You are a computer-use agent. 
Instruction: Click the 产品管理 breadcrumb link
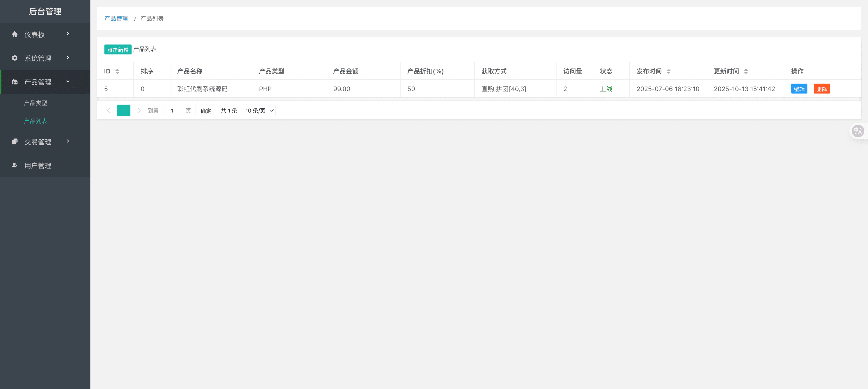116,19
